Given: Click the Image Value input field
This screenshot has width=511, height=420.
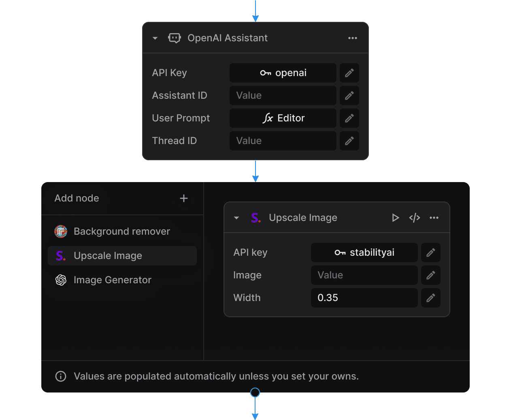Looking at the screenshot, I should pos(364,275).
